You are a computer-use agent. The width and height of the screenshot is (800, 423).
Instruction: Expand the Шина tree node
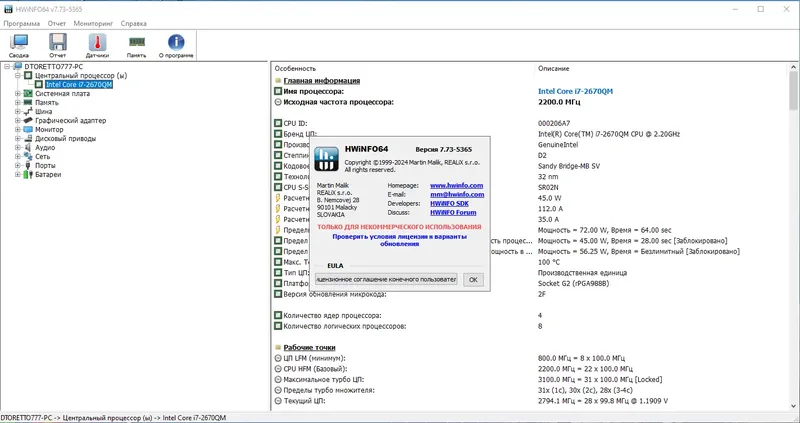pos(17,111)
